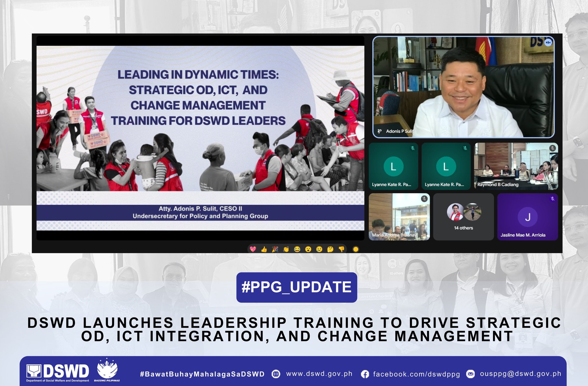Screen dimensions: 588x386
Task: Send the party popper reaction
Action: pos(275,249)
